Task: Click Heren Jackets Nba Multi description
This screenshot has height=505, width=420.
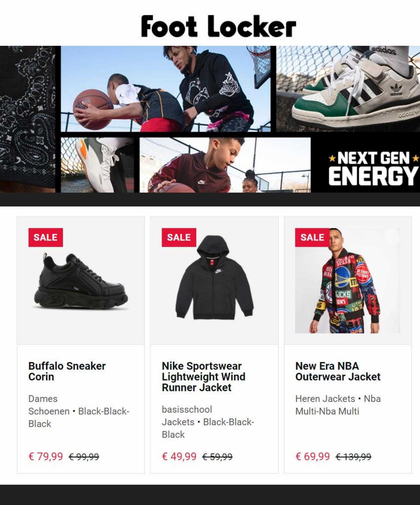Action: click(338, 405)
